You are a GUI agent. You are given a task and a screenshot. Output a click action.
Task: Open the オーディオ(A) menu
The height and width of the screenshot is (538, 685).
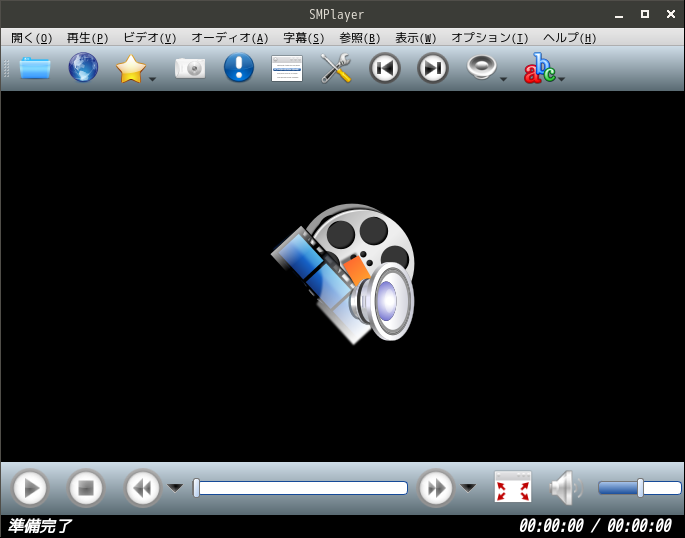click(x=230, y=38)
